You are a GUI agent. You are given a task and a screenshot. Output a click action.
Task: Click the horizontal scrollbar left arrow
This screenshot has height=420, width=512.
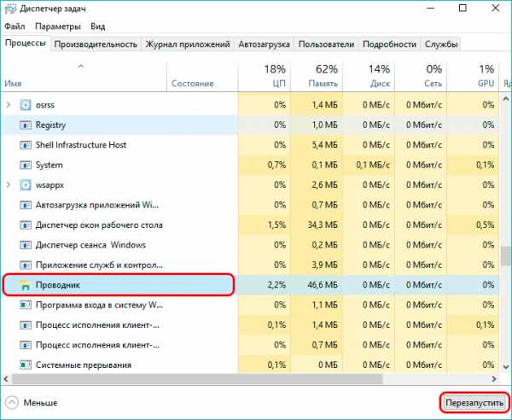tap(7, 379)
